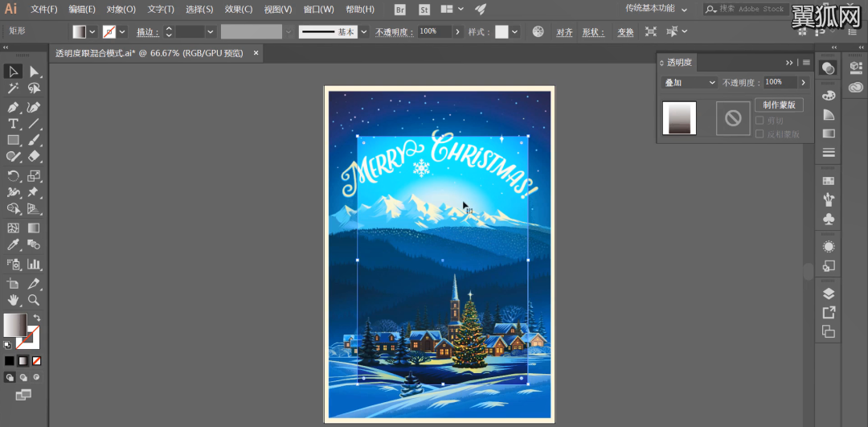Switch to 透明度跟混合模式.ai document tab
This screenshot has width=868, height=427.
(149, 53)
